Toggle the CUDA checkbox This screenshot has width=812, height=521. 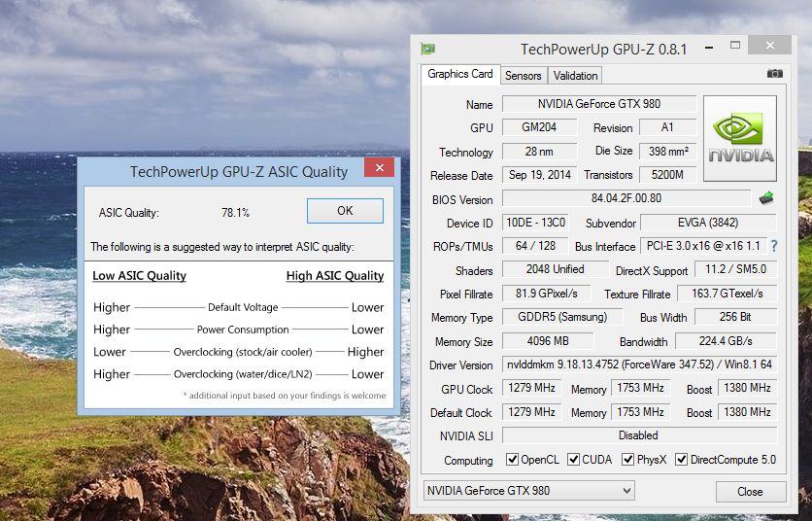click(573, 460)
